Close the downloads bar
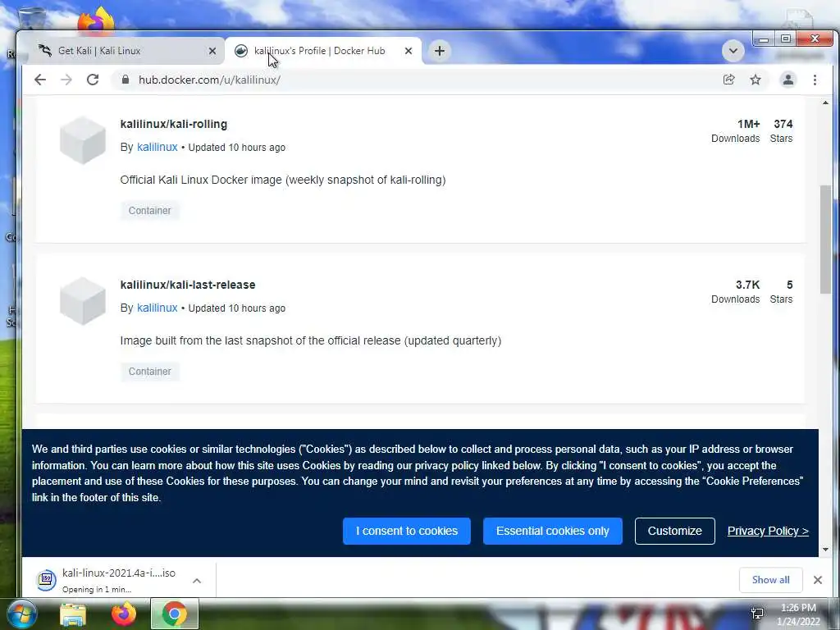The height and width of the screenshot is (630, 840). 818,580
